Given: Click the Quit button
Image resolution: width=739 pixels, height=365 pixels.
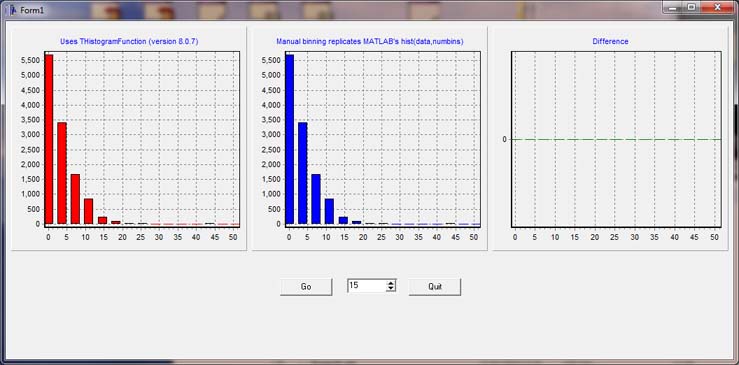Looking at the screenshot, I should [x=435, y=287].
